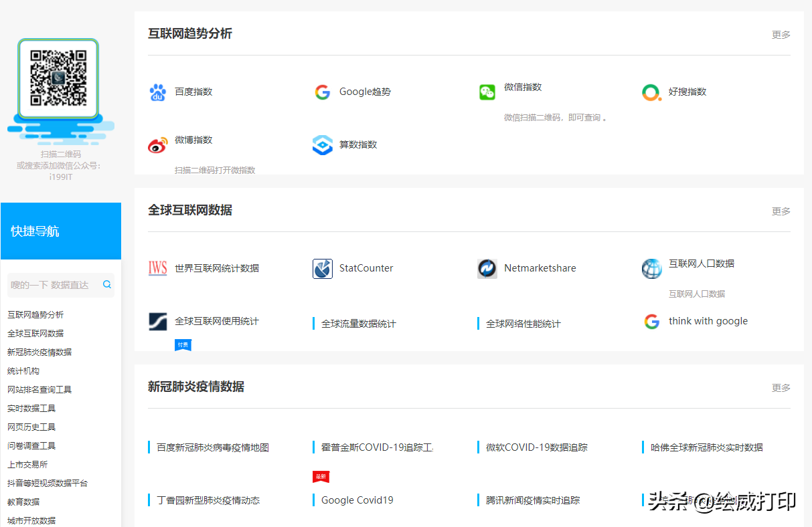This screenshot has width=812, height=527.
Task: Open the Netmarketshare link
Action: (x=540, y=268)
